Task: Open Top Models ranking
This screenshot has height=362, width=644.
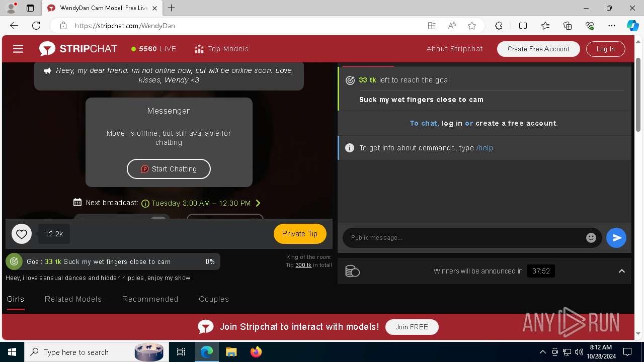Action: (x=222, y=49)
